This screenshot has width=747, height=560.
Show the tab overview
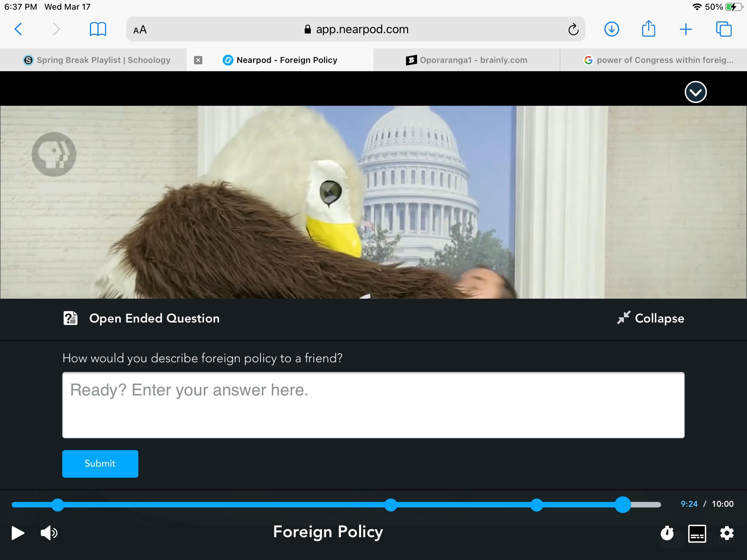click(723, 29)
